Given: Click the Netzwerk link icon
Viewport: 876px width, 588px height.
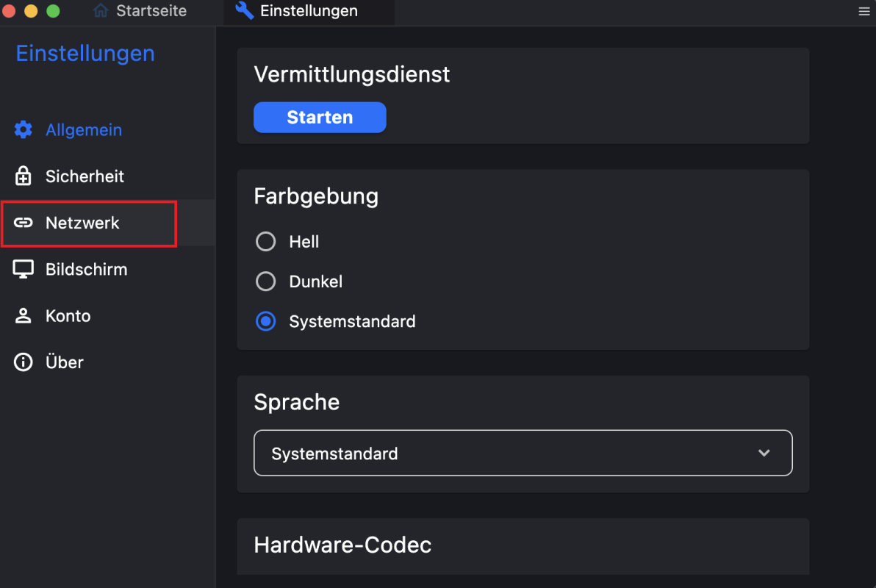Looking at the screenshot, I should click(23, 223).
